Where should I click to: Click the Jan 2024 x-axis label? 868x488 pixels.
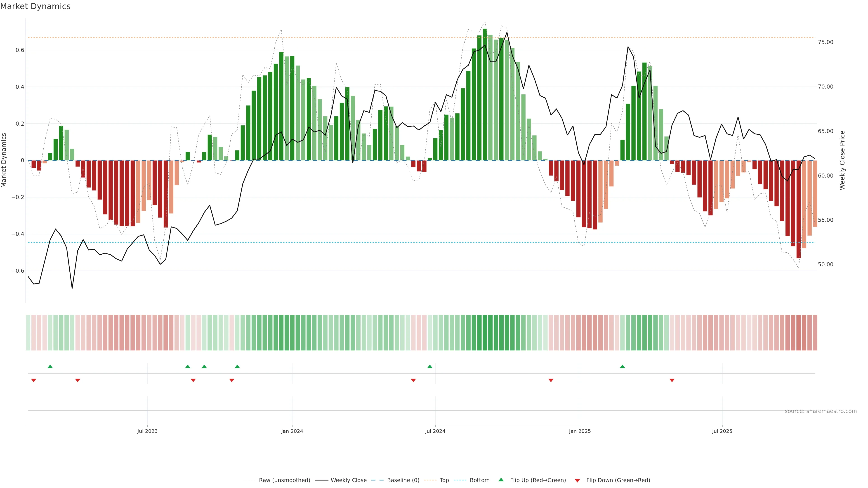pos(292,431)
